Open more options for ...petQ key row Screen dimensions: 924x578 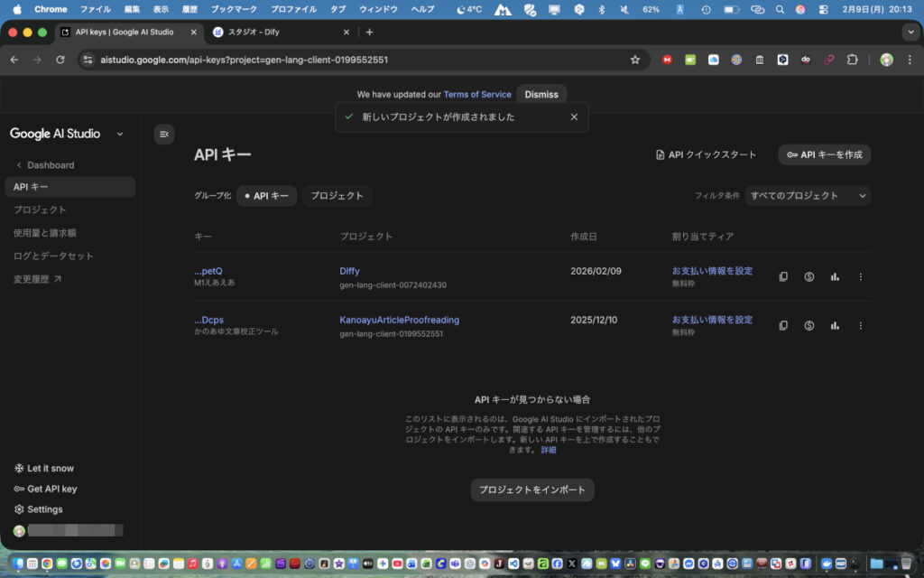pos(860,276)
